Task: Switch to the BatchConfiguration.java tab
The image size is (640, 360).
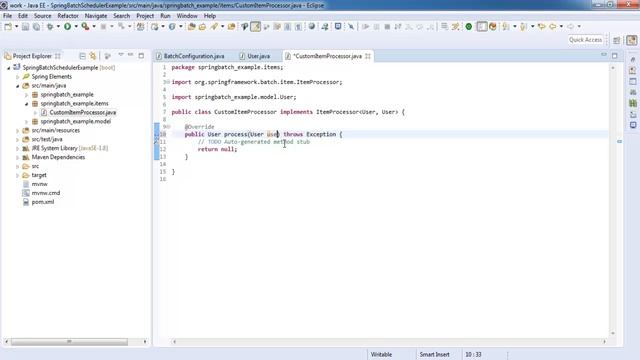Action: tap(194, 56)
